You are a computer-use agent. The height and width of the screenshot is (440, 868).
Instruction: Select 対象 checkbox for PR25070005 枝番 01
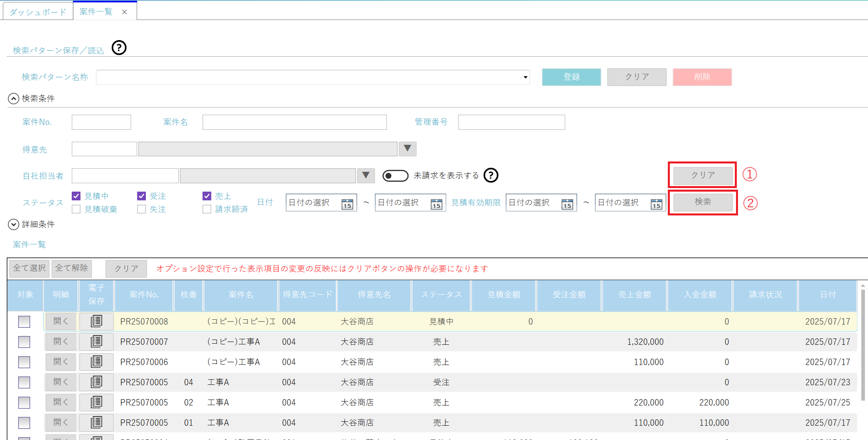(x=24, y=423)
